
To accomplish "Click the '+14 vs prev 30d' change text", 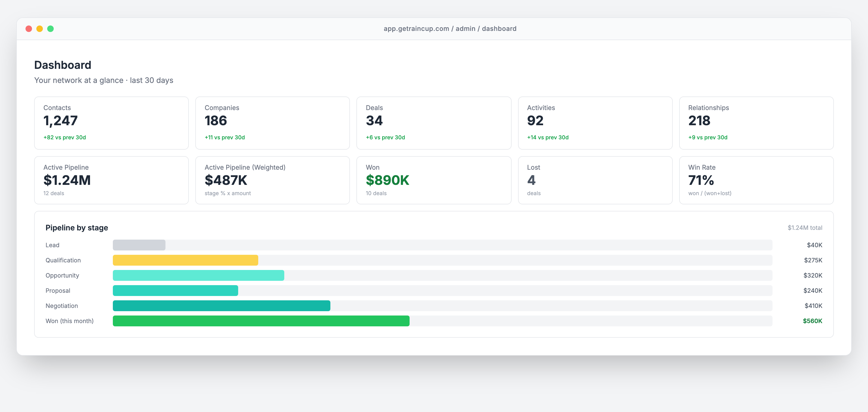I will [x=548, y=137].
